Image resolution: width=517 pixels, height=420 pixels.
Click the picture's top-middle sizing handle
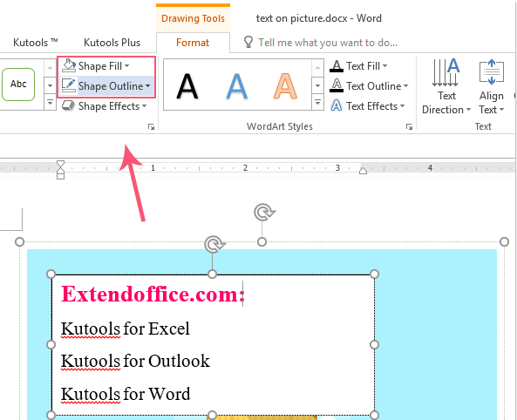262,242
